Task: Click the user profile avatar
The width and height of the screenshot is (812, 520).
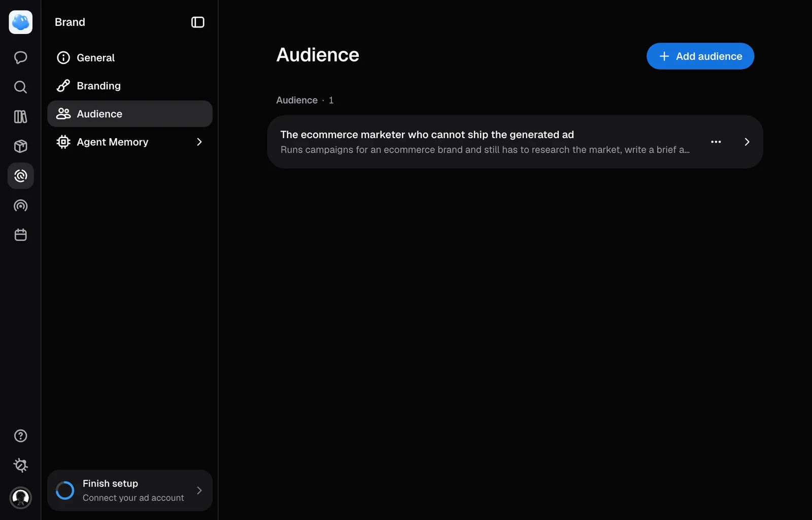Action: (x=21, y=498)
